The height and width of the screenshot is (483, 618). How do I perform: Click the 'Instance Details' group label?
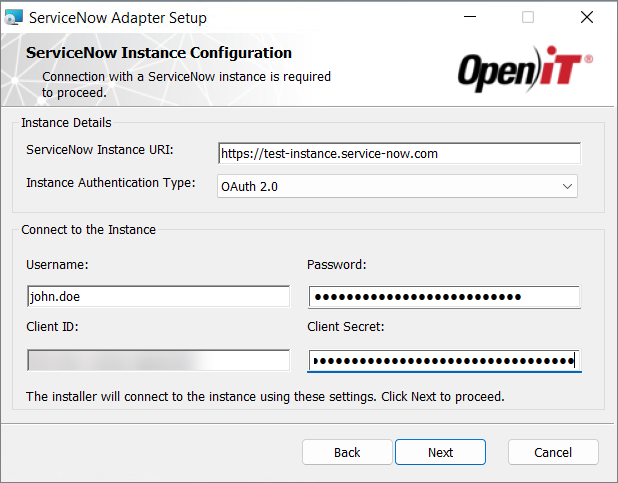[66, 123]
